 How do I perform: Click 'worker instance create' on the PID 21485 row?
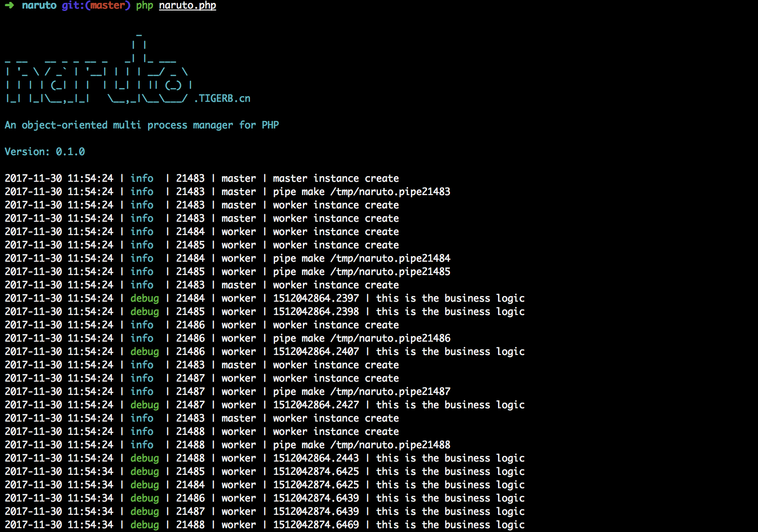click(x=336, y=245)
